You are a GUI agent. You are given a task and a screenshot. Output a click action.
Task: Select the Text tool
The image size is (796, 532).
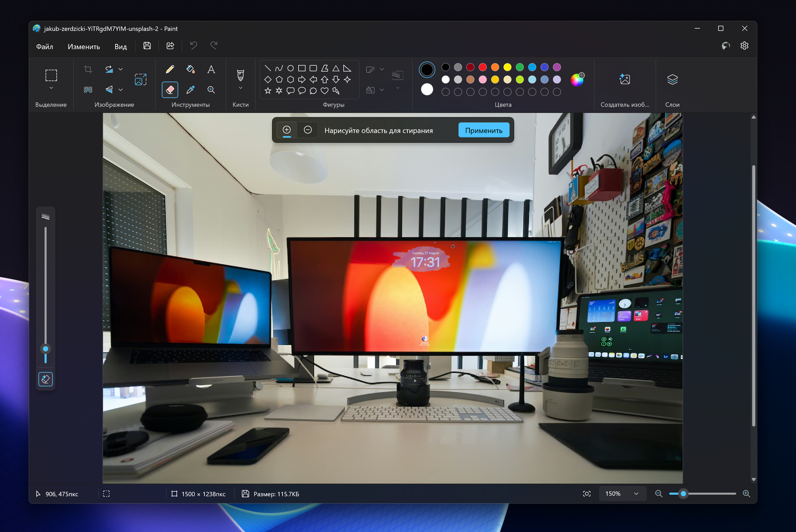(211, 69)
